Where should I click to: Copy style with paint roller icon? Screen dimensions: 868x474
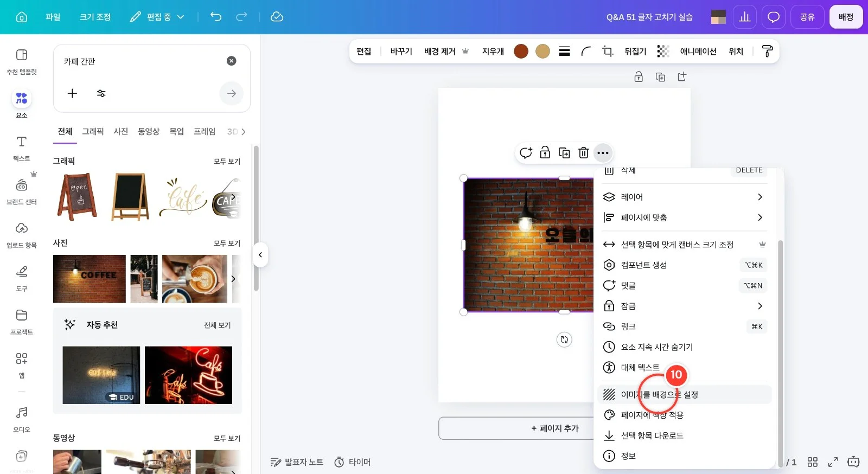click(x=767, y=51)
